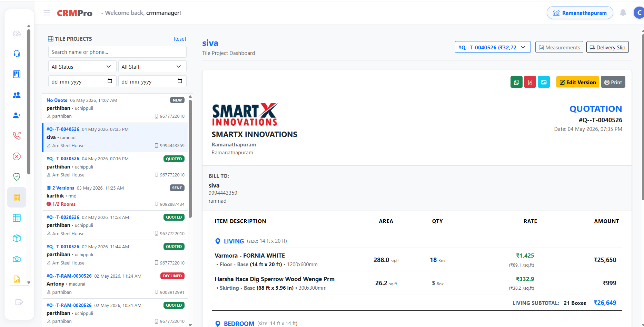Export quotation as image cyan button
This screenshot has width=644, height=327.
coord(544,82)
